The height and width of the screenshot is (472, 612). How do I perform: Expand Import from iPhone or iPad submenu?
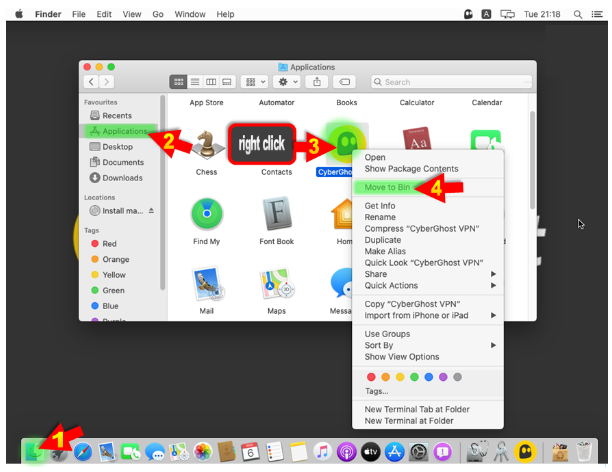pos(428,315)
